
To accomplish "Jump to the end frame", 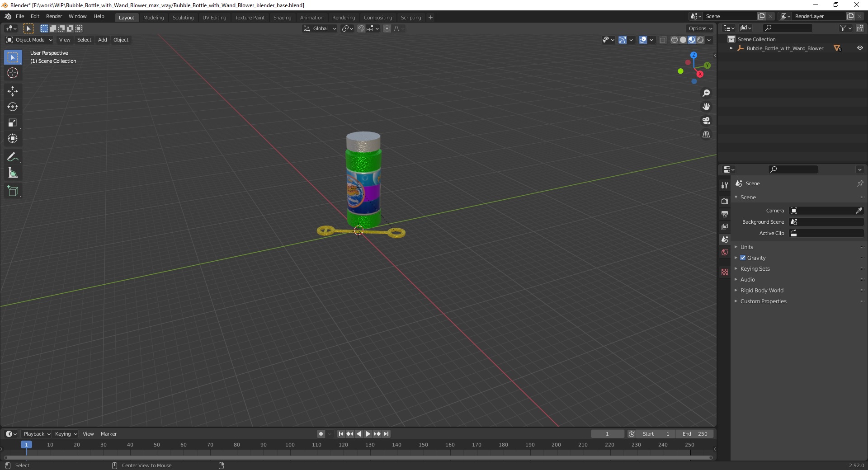I will tap(387, 434).
